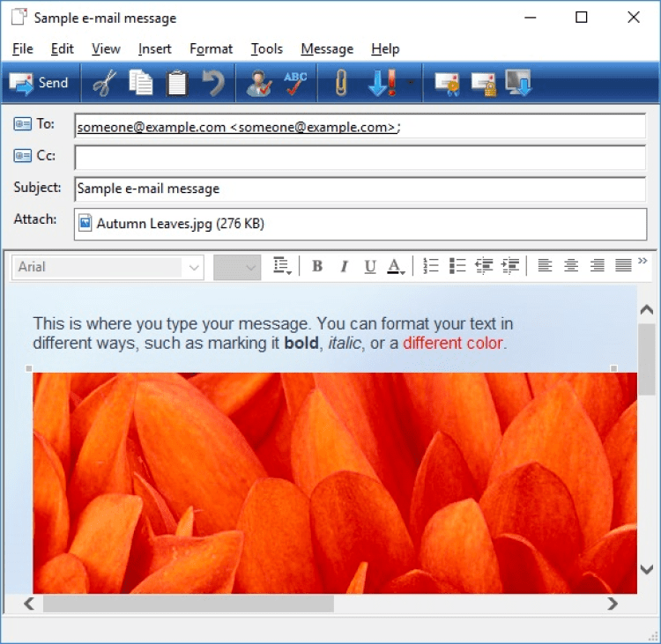Align text right

click(x=598, y=266)
